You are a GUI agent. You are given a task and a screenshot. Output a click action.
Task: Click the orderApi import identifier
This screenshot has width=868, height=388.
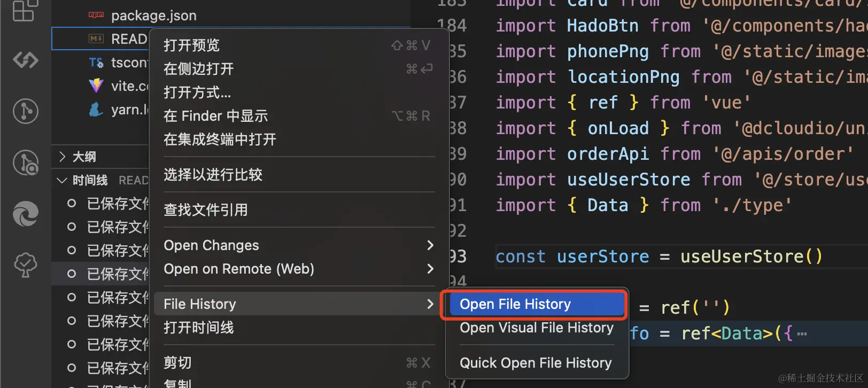pos(608,154)
